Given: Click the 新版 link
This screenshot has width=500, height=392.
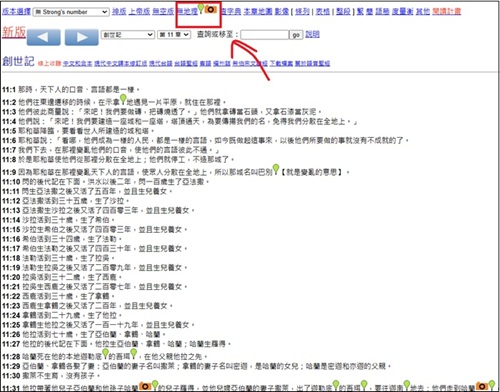Looking at the screenshot, I should [14, 32].
